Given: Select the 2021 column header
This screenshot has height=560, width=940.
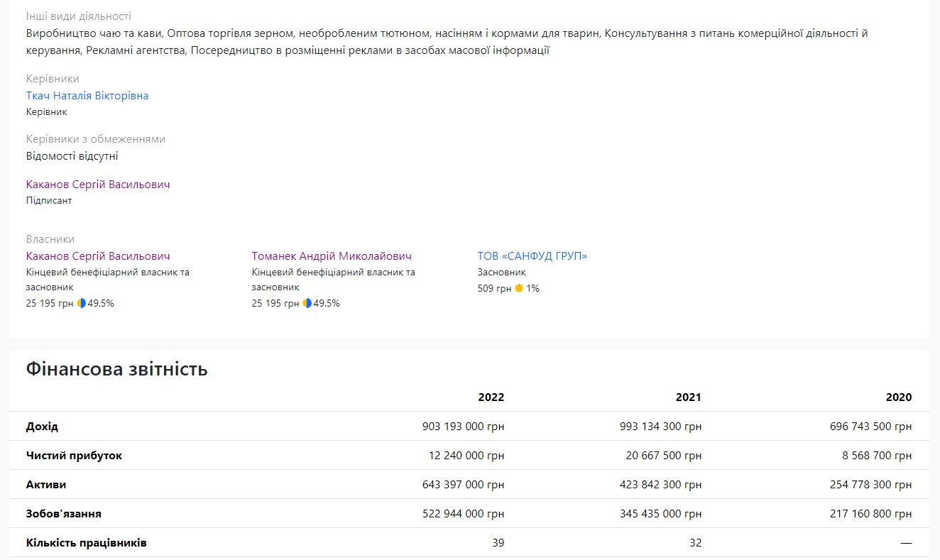Looking at the screenshot, I should (x=688, y=397).
